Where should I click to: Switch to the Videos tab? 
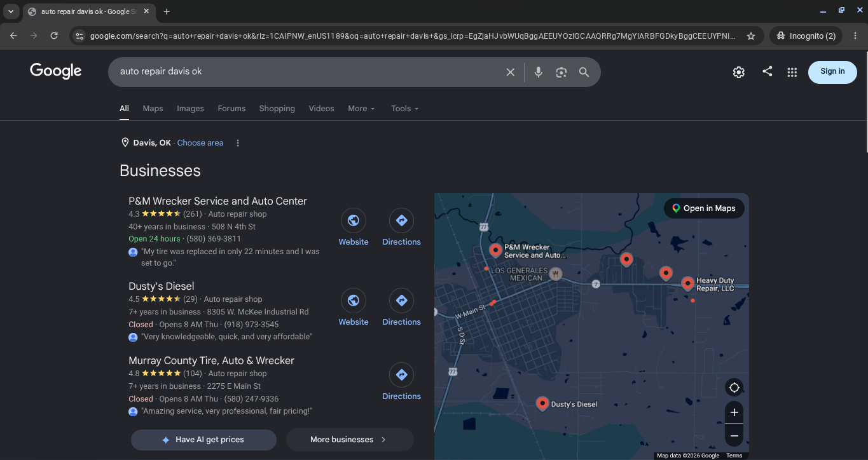321,109
